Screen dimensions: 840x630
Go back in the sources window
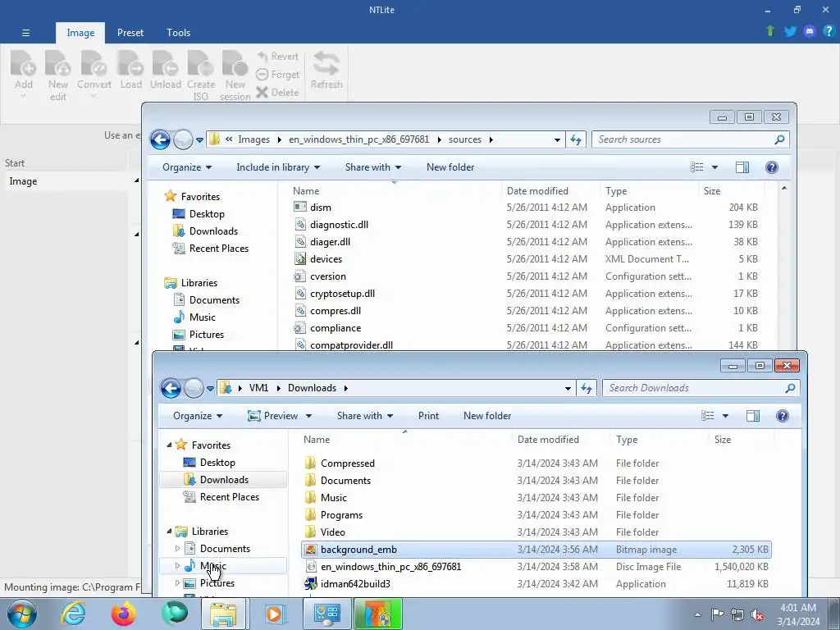tap(160, 139)
